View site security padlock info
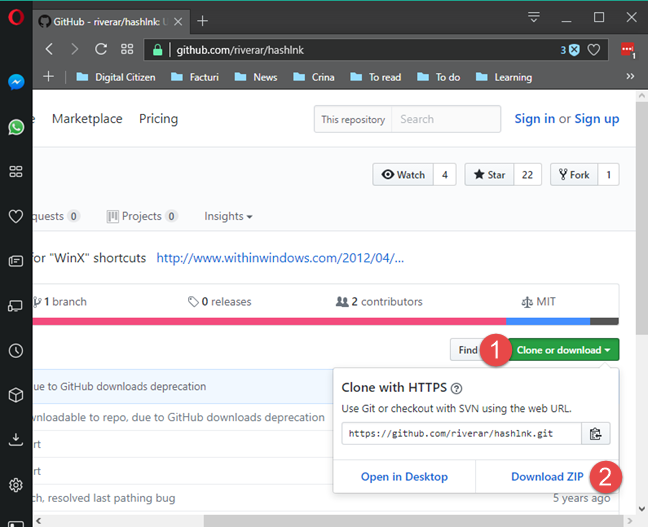The image size is (648, 527). [x=157, y=50]
